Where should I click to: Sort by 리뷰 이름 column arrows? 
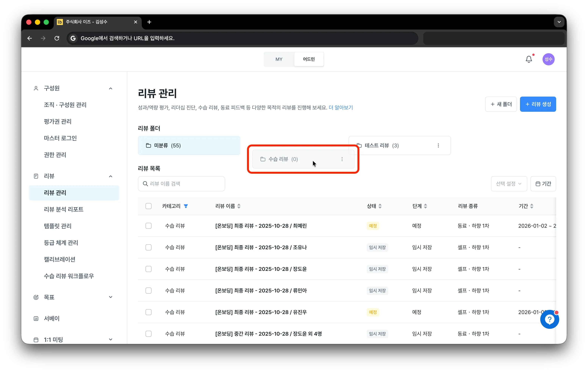point(239,206)
